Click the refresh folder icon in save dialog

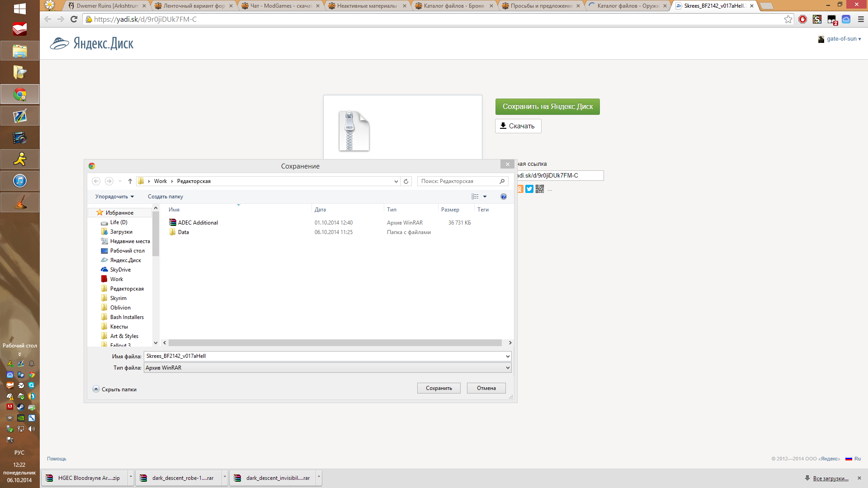[406, 181]
